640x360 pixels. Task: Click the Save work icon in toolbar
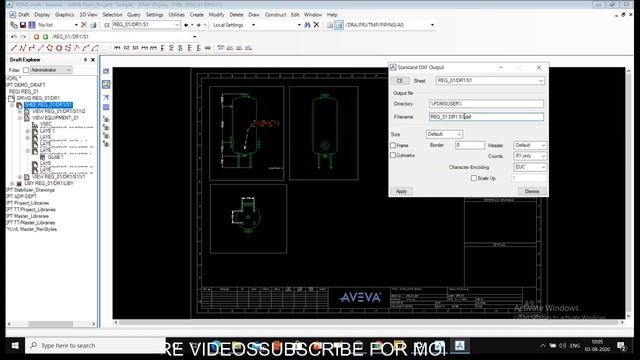(23, 25)
